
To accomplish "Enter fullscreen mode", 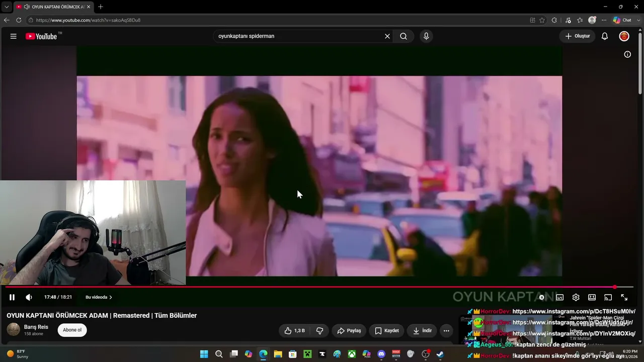I will pyautogui.click(x=624, y=297).
